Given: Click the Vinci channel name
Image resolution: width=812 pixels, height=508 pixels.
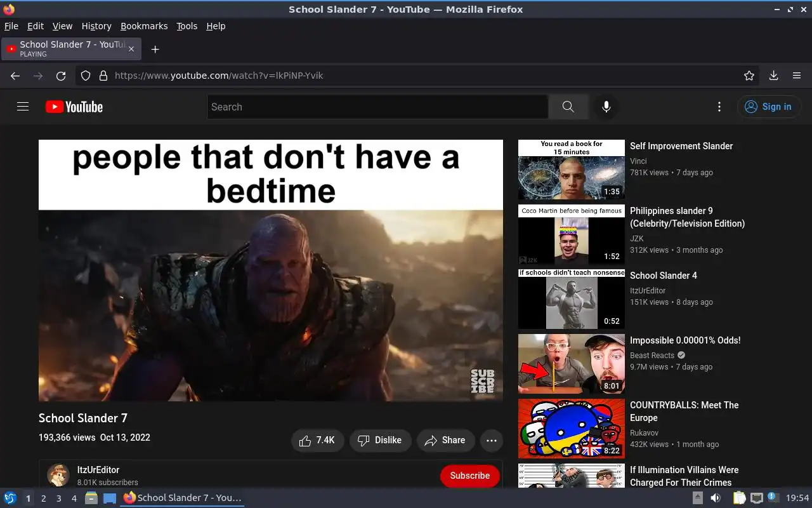Looking at the screenshot, I should 638,161.
